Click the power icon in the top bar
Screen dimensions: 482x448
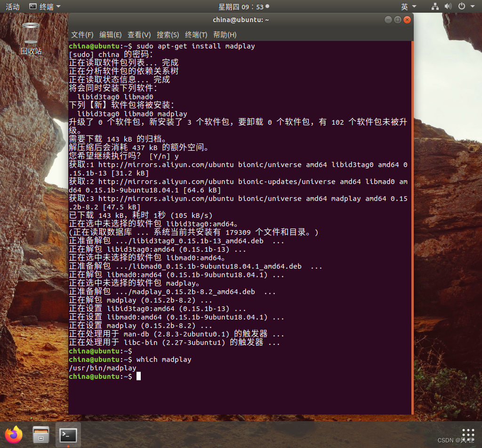coord(460,6)
